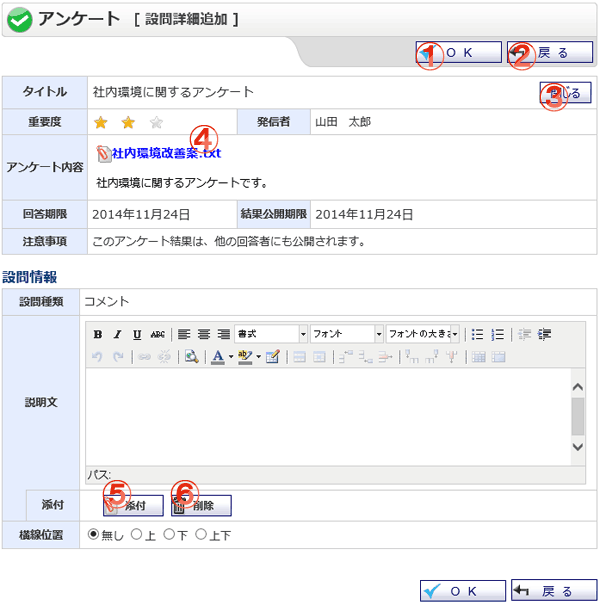Click the outdent icon
This screenshot has height=605, width=600.
pyautogui.click(x=524, y=334)
